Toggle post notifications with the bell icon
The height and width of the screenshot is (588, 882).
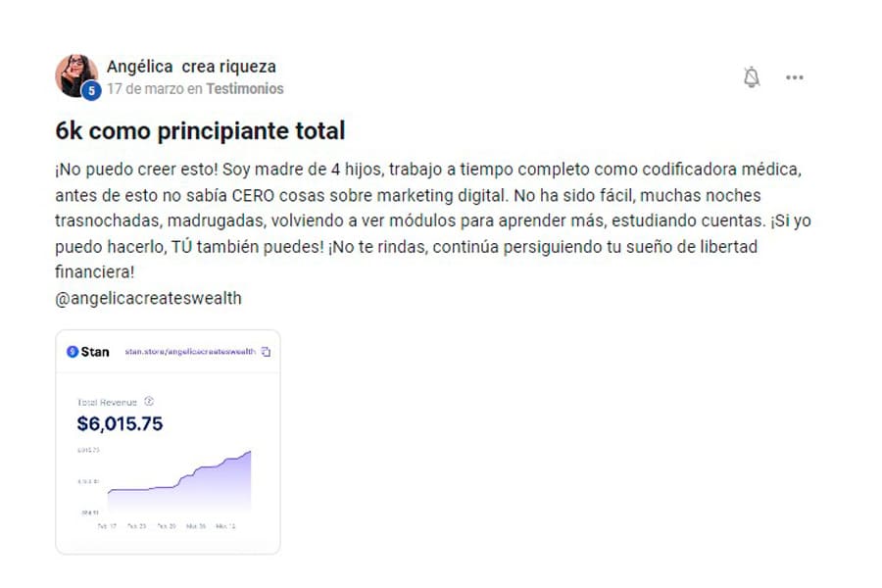[x=752, y=77]
